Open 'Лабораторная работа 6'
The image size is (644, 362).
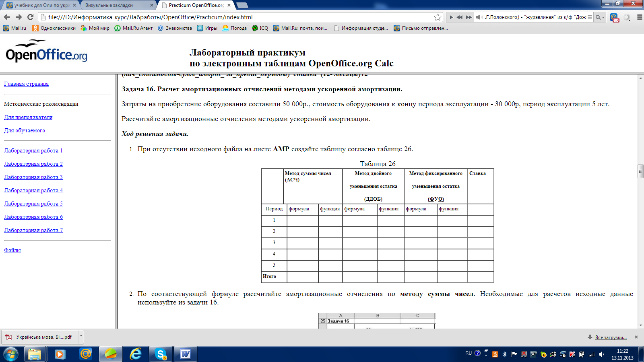click(x=33, y=217)
